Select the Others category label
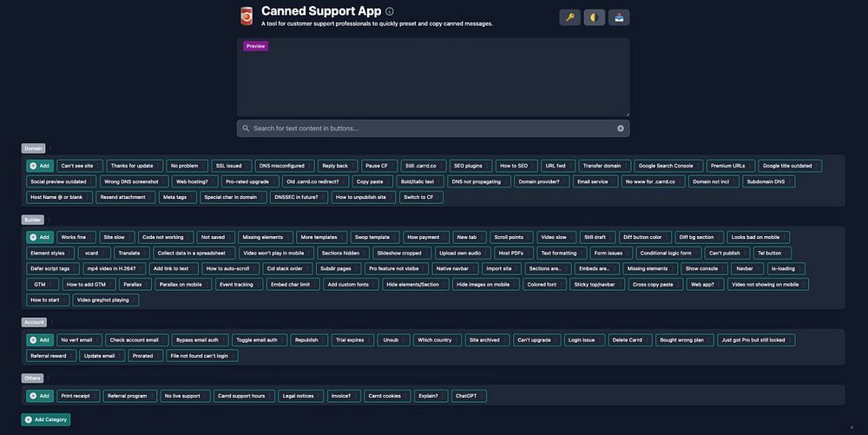868x435 pixels. 32,378
